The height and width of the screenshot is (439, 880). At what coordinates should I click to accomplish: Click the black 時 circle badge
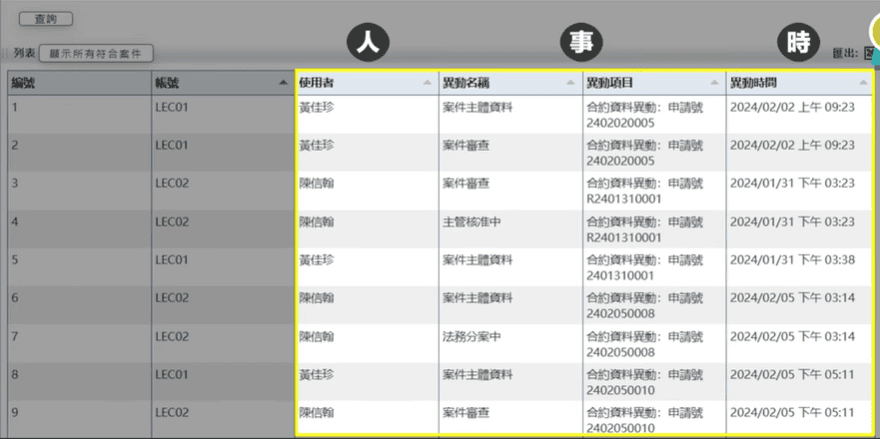[x=798, y=42]
